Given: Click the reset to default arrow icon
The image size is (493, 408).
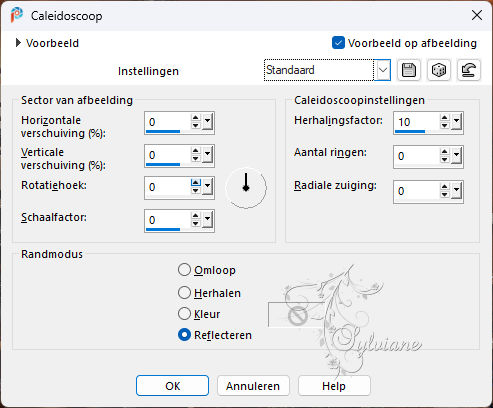Looking at the screenshot, I should [x=468, y=70].
